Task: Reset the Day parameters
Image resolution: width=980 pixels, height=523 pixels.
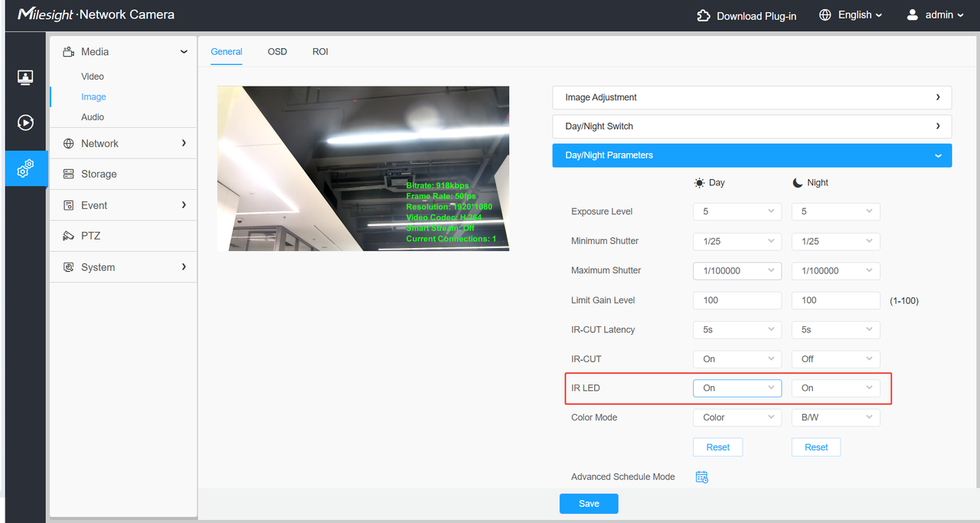Action: coord(718,447)
